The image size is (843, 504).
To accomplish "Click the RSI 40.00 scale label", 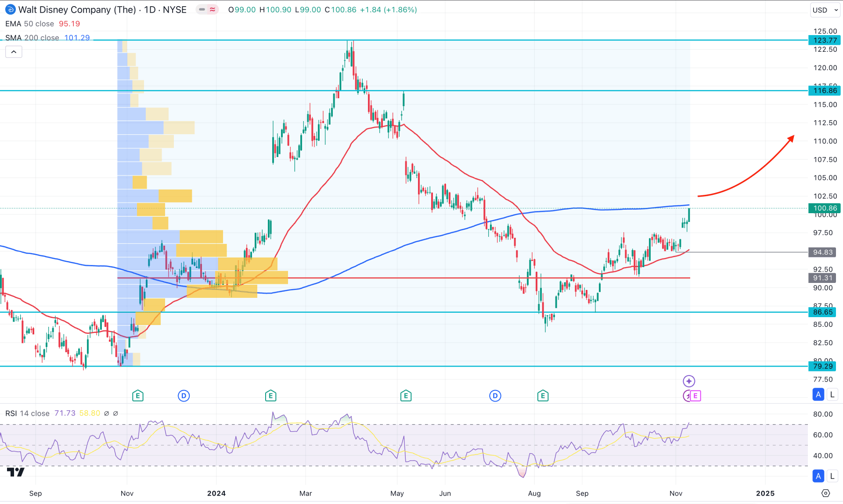I will (x=823, y=455).
